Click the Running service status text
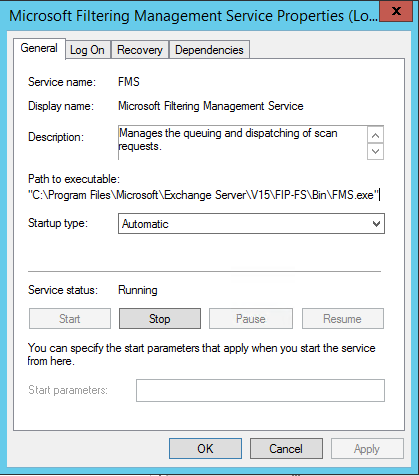This screenshot has height=476, width=419. click(138, 290)
